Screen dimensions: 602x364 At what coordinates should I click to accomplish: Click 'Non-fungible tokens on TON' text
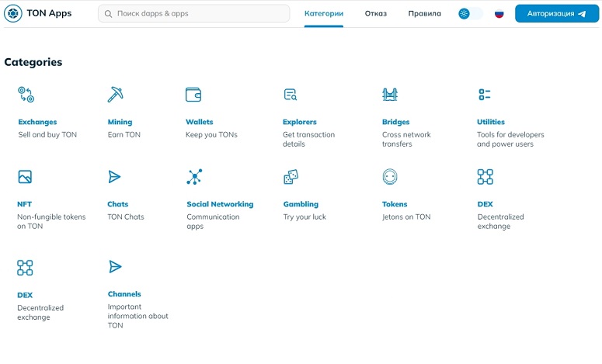pos(51,221)
